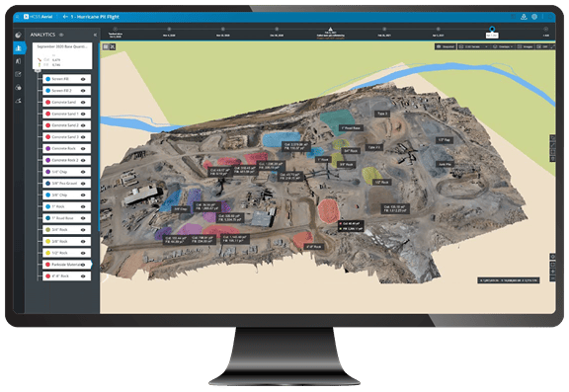Click the HCSS Aerial logo
Viewport: 569px width, 392px height.
tap(39, 17)
